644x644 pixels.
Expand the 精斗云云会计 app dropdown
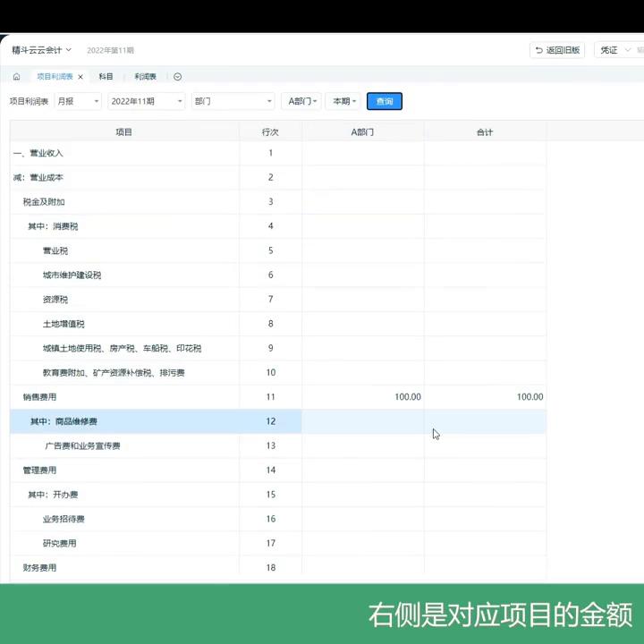[x=41, y=50]
